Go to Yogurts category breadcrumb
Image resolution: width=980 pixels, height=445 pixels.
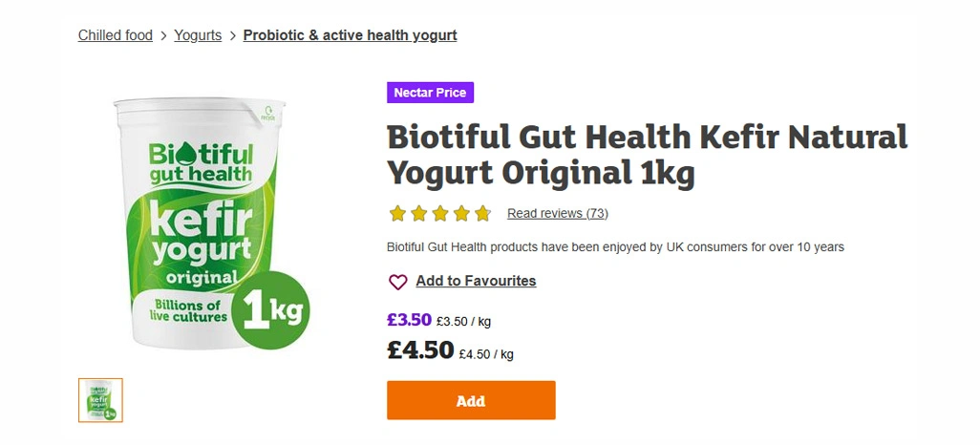point(198,35)
